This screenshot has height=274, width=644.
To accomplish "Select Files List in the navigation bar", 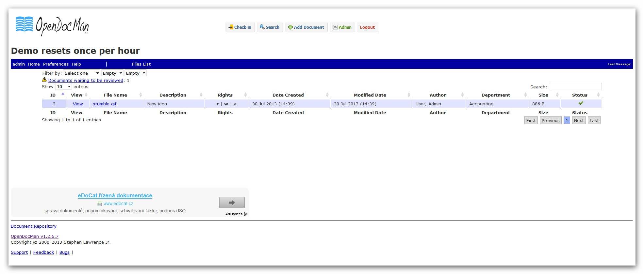I will [141, 64].
